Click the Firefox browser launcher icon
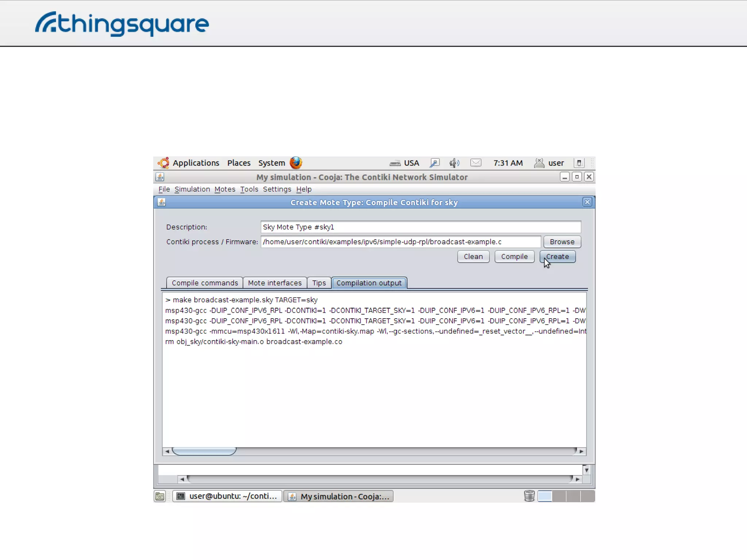 click(296, 163)
